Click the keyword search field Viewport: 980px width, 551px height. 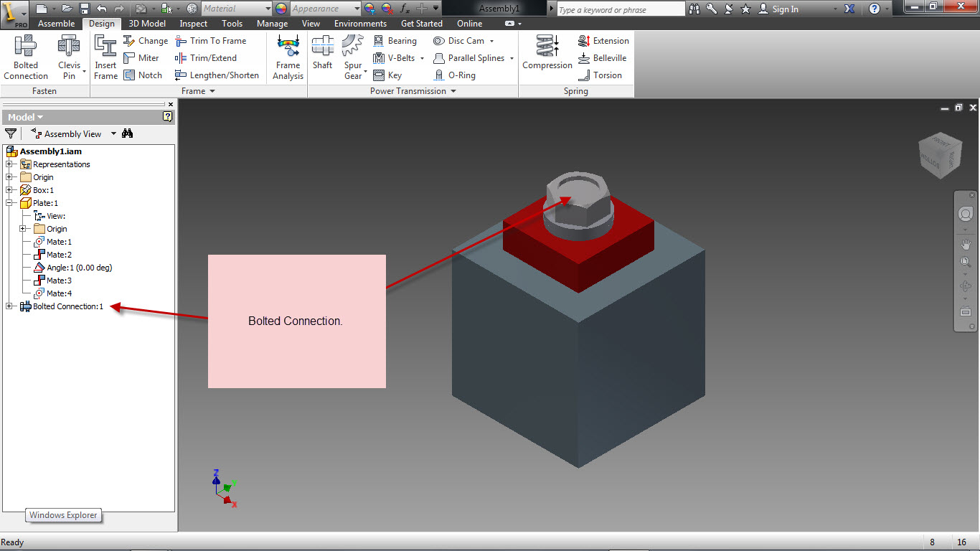(620, 9)
